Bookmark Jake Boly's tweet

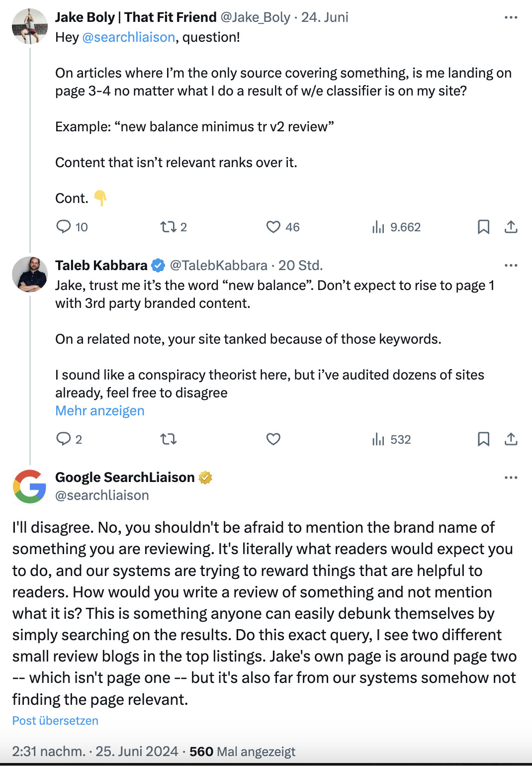coord(484,227)
